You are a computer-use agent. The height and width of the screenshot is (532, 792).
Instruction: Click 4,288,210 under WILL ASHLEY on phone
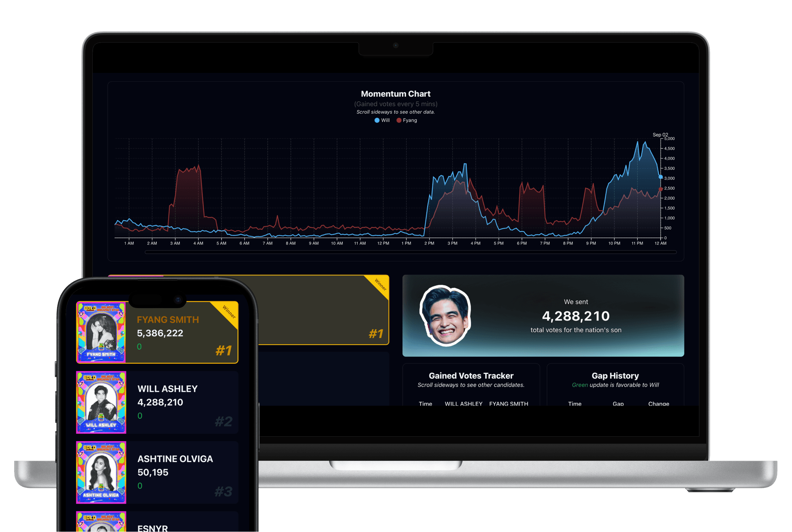click(160, 402)
